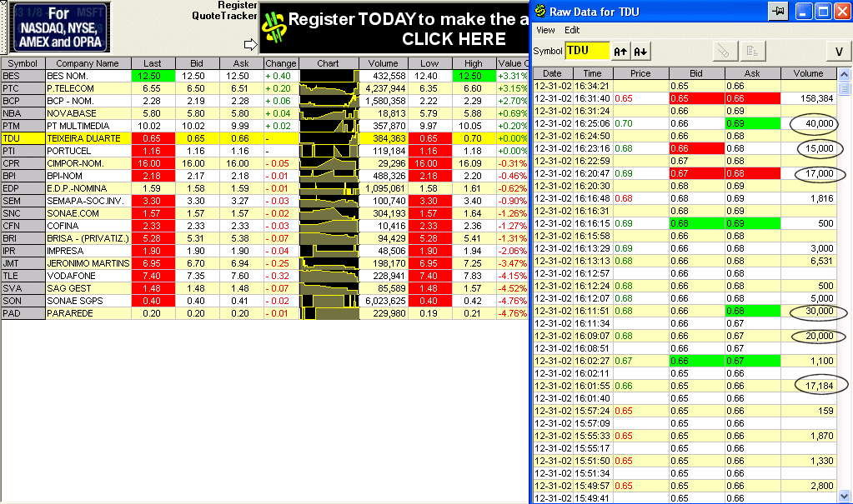Click the mini chart for P.TELECOM row
The image size is (853, 504).
point(329,88)
